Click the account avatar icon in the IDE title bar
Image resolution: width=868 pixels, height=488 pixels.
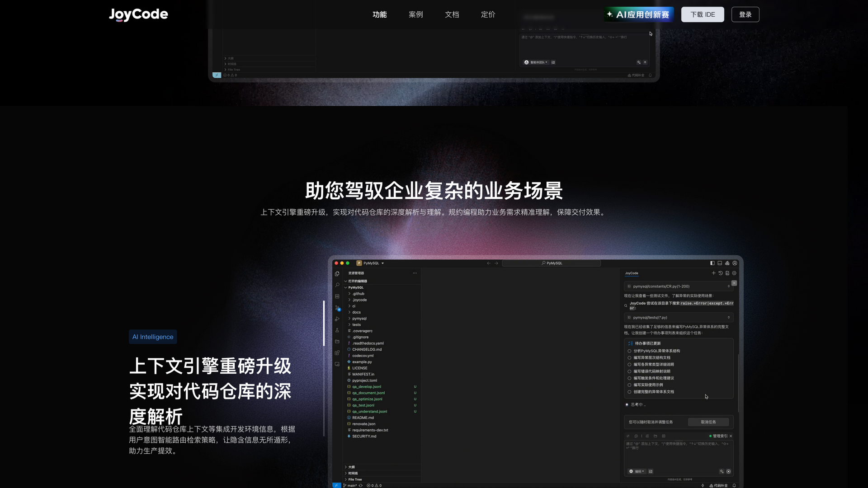click(735, 263)
